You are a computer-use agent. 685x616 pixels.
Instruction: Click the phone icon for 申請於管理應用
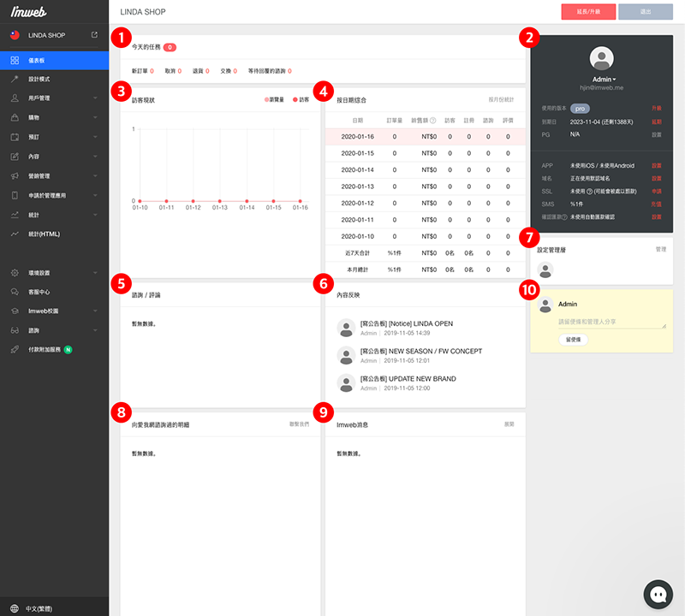pos(15,195)
